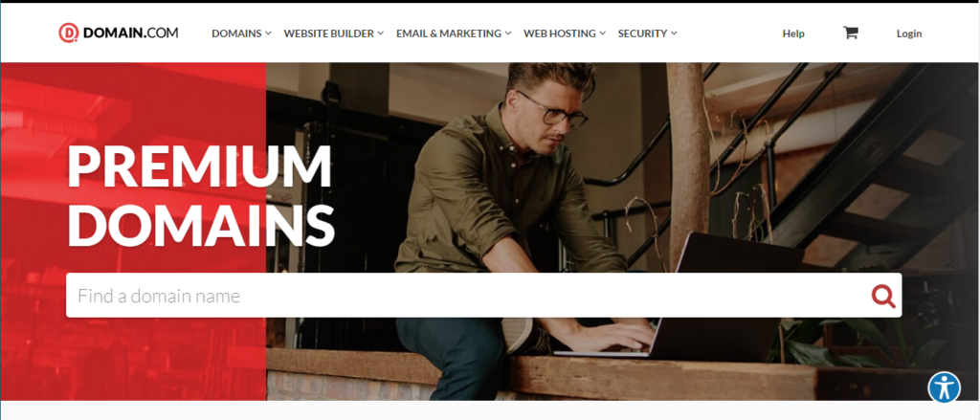Select the EMAIL & MARKETING menu label

pyautogui.click(x=449, y=33)
